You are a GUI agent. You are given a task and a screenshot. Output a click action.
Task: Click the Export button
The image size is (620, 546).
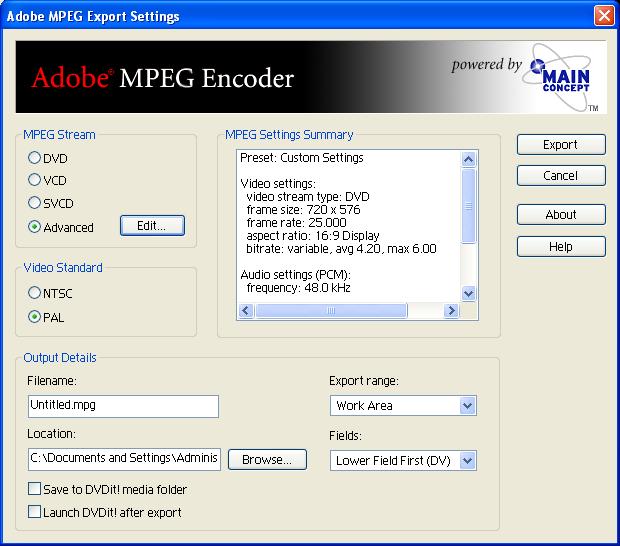coord(561,144)
